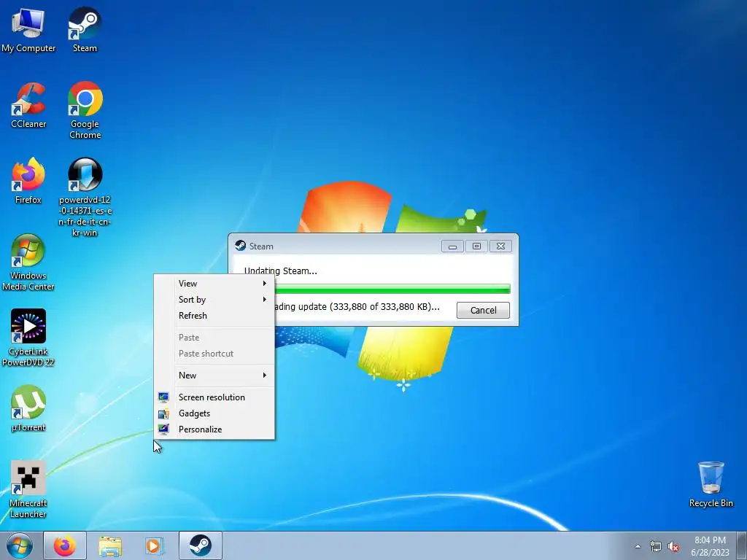This screenshot has height=560, width=747.
Task: Open Windows Media Player taskbar icon
Action: [x=154, y=545]
